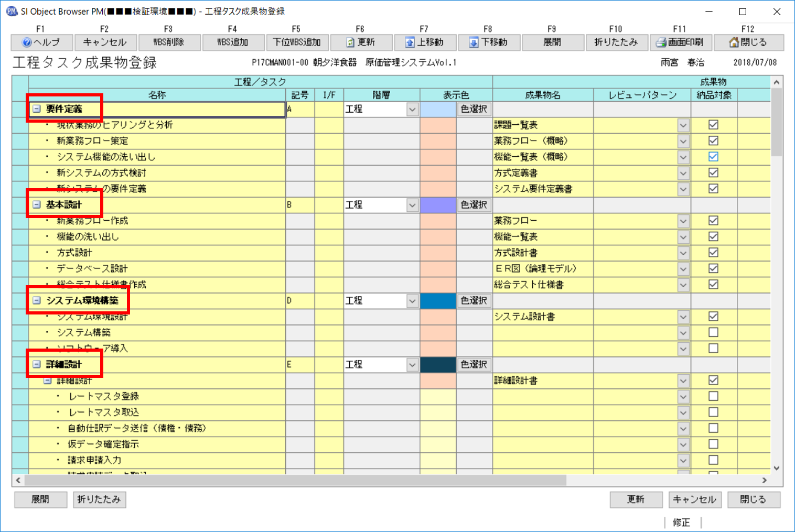Select the 仮データ確定指示 task row
The width and height of the screenshot is (795, 532).
pyautogui.click(x=157, y=444)
